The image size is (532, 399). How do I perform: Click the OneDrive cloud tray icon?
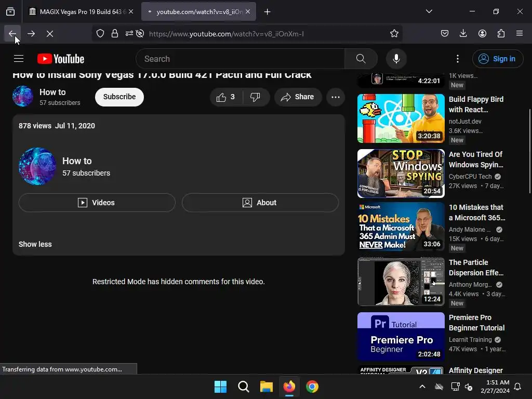tap(439, 387)
